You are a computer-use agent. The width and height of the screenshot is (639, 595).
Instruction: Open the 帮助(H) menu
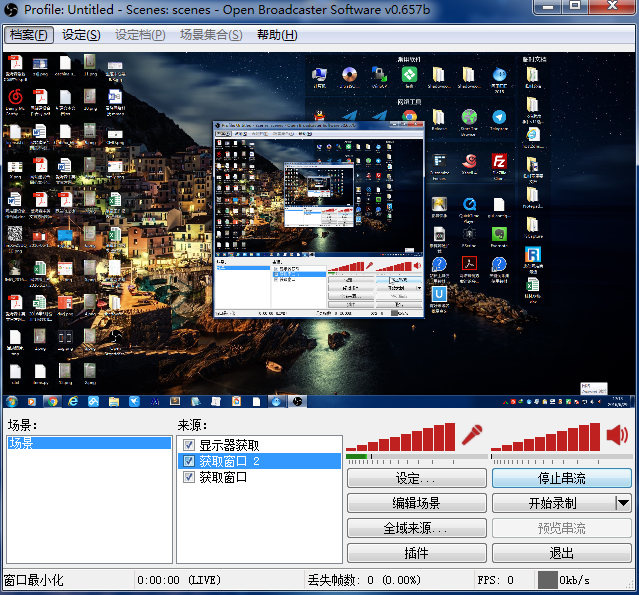point(277,35)
